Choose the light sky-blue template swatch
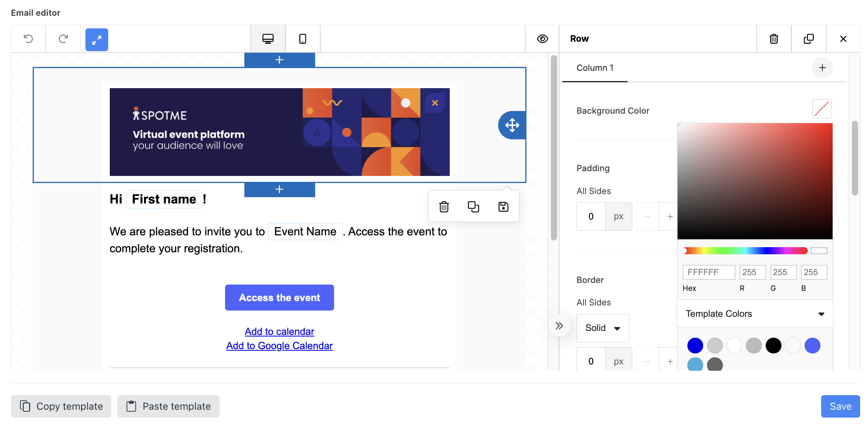Image resolution: width=868 pixels, height=429 pixels. point(695,364)
